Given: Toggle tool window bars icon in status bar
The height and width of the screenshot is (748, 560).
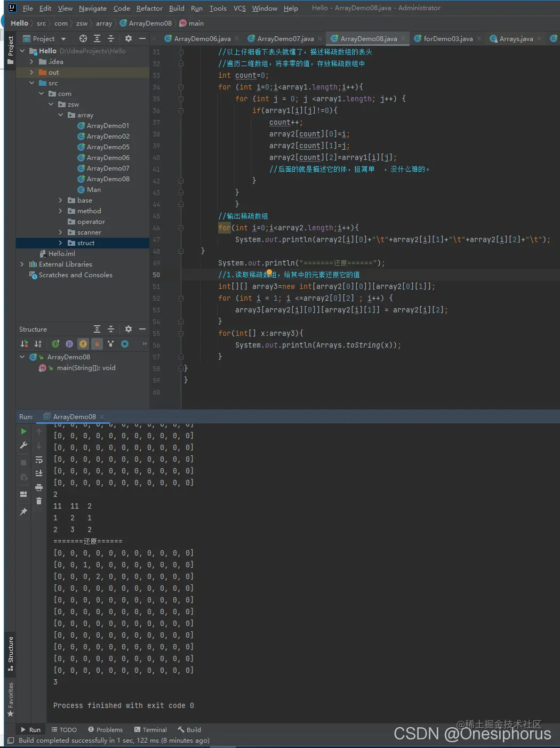Looking at the screenshot, I should pyautogui.click(x=11, y=740).
